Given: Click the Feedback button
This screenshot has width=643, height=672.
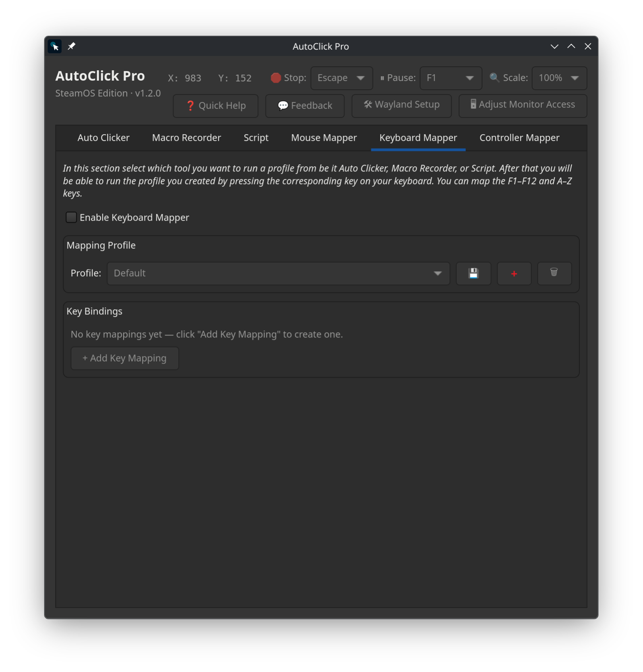Looking at the screenshot, I should [x=305, y=106].
